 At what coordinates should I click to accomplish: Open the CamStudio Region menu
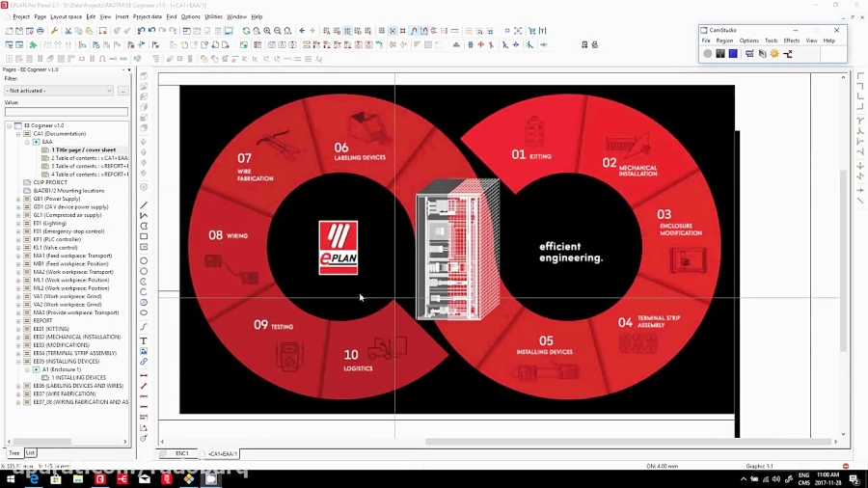point(724,41)
